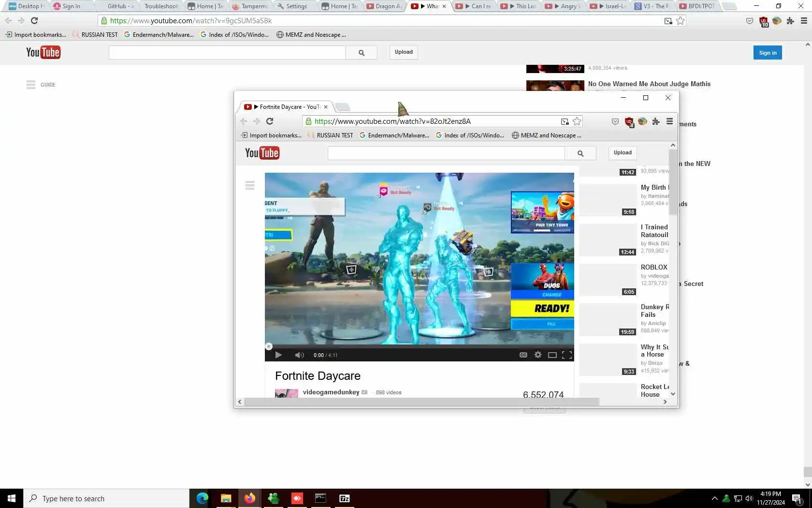Screen dimensions: 812x508
Task: Click the front window horizontal scrollbar
Action: click(421, 402)
